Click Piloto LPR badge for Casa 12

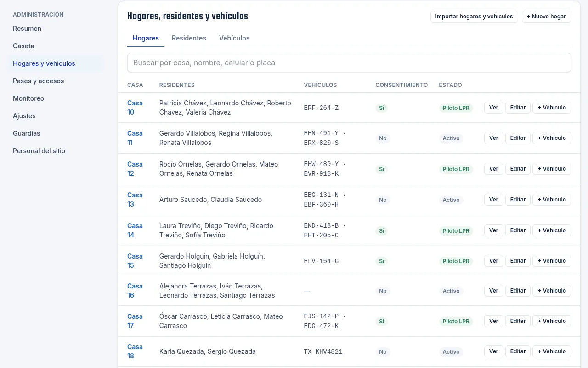pyautogui.click(x=456, y=169)
